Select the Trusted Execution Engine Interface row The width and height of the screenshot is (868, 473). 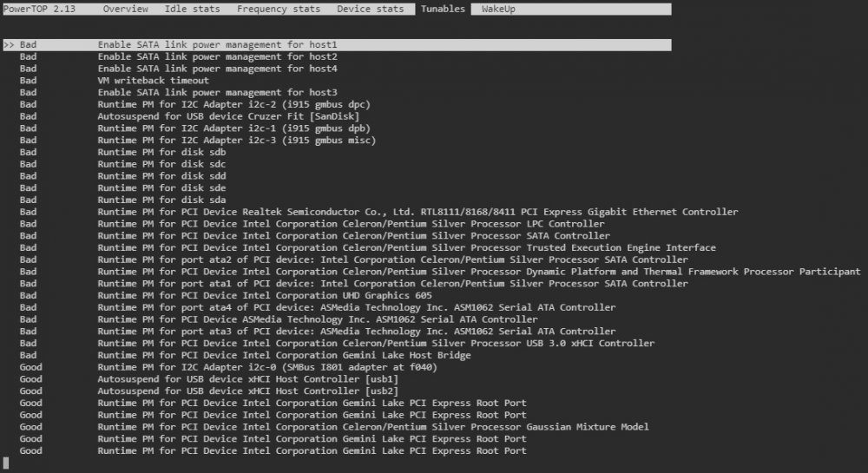point(367,248)
